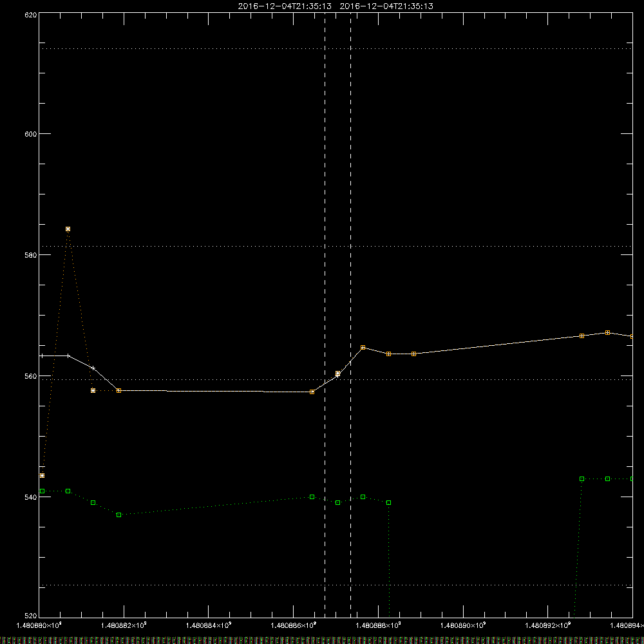Image resolution: width=644 pixels, height=644 pixels.
Task: Pick the first green square at the left axis near 541
Action: click(x=42, y=491)
